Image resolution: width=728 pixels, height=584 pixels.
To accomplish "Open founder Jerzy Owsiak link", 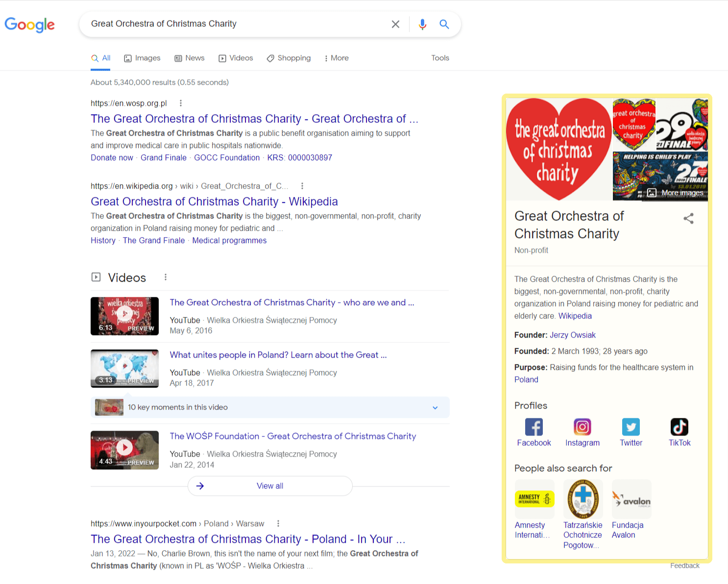I will [573, 335].
